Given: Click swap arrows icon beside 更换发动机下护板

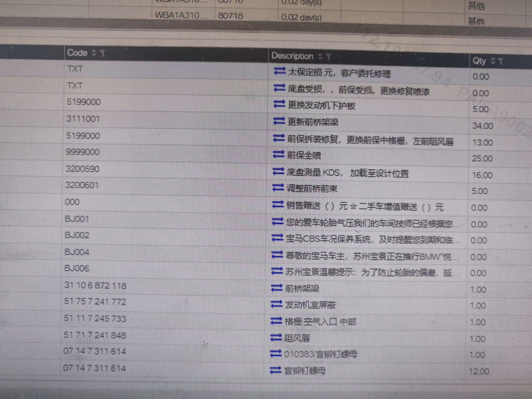Looking at the screenshot, I should [279, 104].
